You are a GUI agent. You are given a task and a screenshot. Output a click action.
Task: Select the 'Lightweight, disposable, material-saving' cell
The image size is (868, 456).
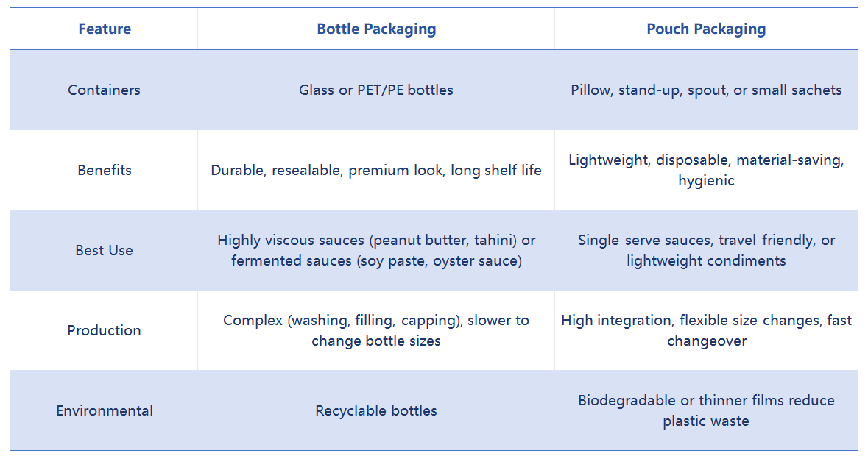(706, 161)
